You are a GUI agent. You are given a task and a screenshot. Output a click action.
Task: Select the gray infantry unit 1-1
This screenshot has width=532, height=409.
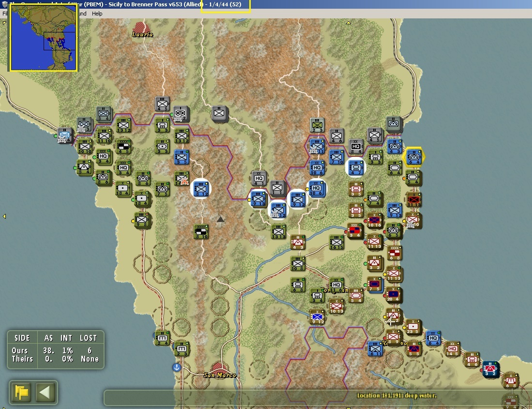click(x=277, y=187)
